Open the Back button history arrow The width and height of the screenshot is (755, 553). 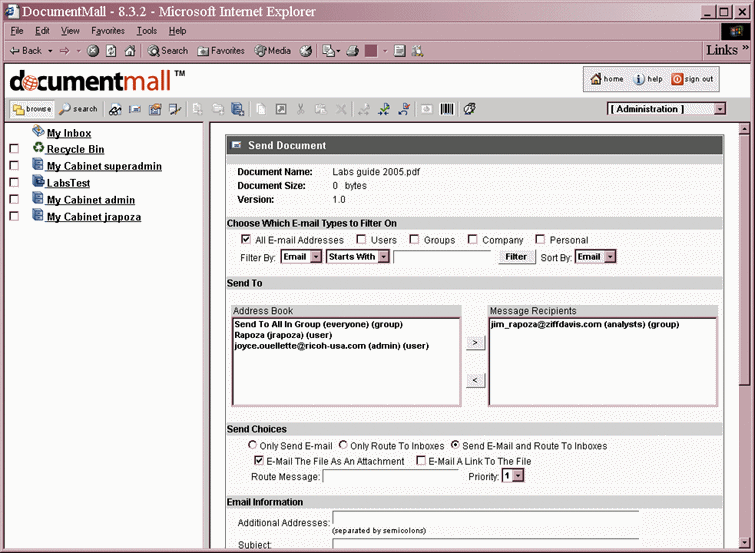pos(50,51)
